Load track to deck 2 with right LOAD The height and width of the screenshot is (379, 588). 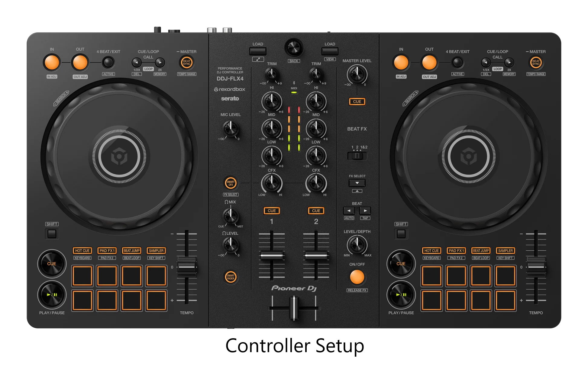(330, 51)
